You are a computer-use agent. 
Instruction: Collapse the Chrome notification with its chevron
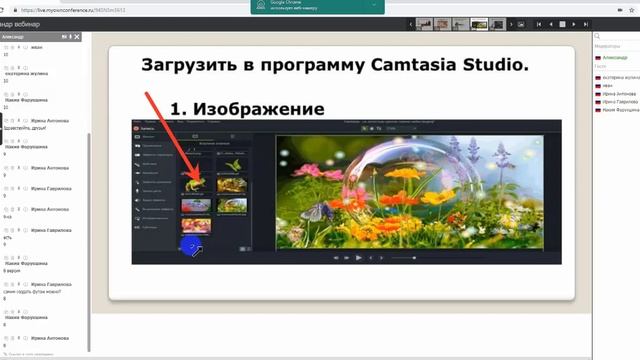(374, 5)
